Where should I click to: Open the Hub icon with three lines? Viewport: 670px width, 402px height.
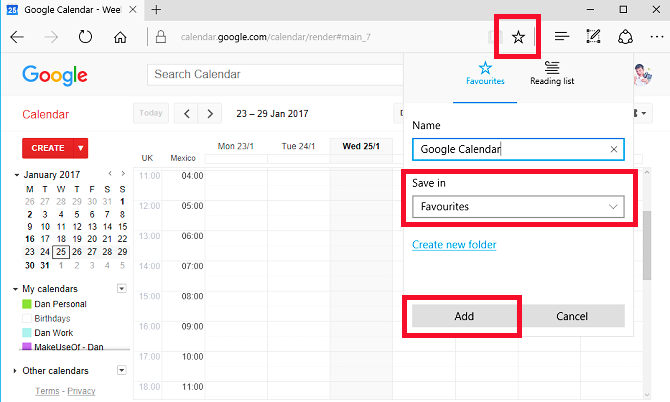tap(562, 37)
